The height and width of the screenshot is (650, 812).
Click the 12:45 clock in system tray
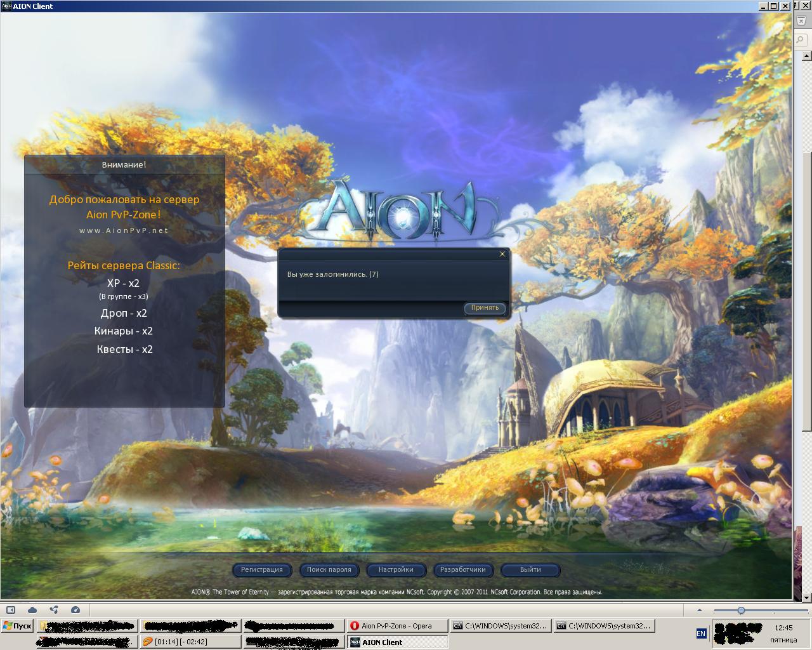coord(783,628)
